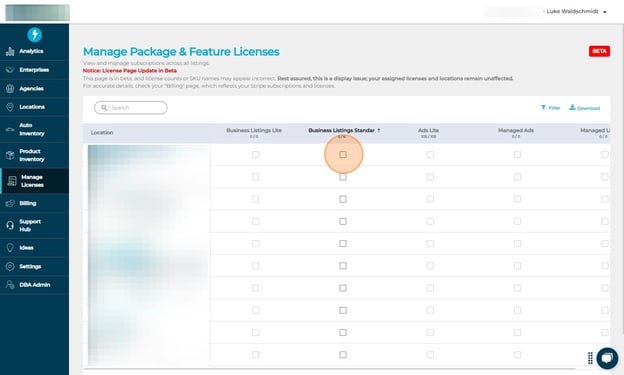Viewport: 624px width, 375px height.
Task: Click the Manage Licenses sidebar icon
Action: (12, 181)
